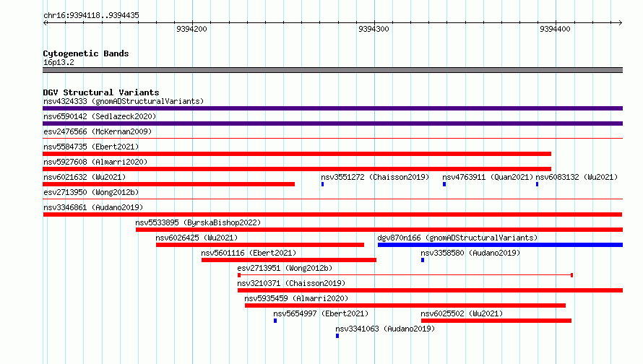The height and width of the screenshot is (364, 643).
Task: Select nsv6021632 (Wu2021) label
Action: pyautogui.click(x=85, y=177)
